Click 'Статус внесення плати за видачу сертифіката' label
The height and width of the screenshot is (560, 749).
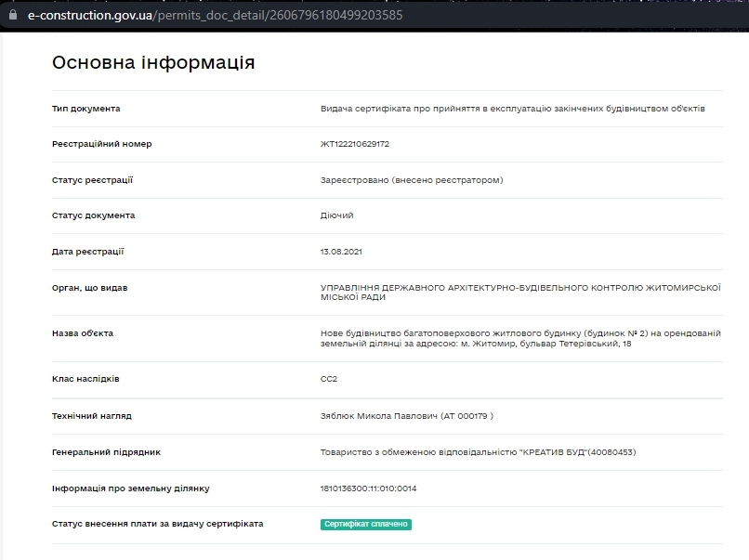point(158,524)
